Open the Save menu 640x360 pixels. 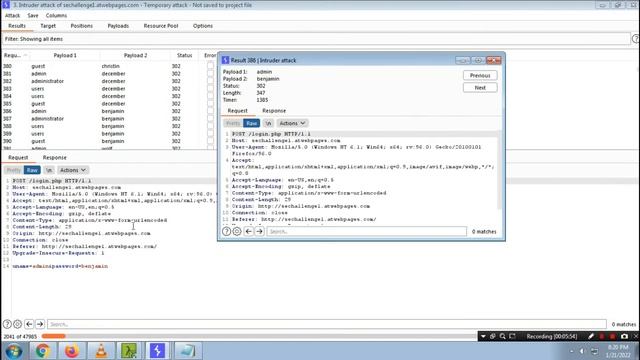(33, 15)
